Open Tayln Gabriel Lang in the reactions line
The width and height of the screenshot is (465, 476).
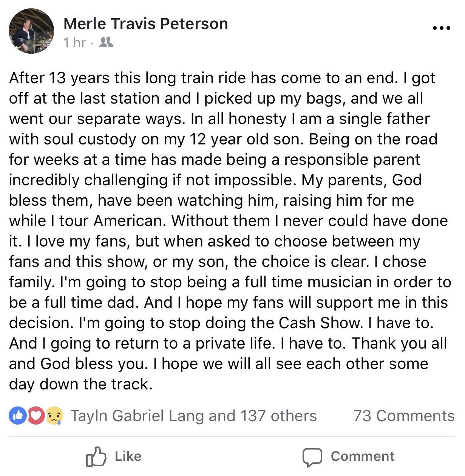coord(138,416)
